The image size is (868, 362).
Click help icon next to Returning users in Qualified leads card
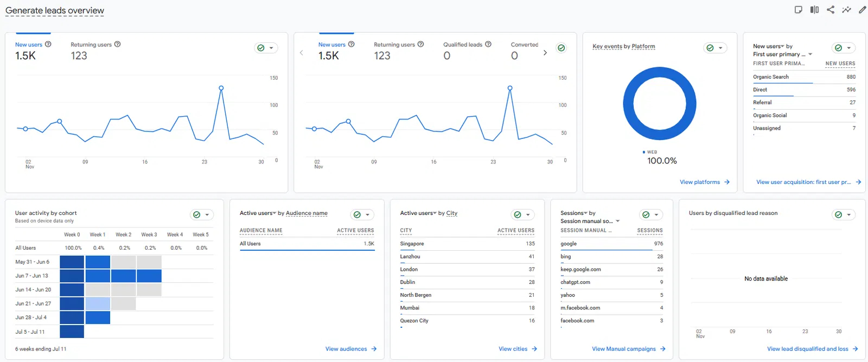(420, 45)
